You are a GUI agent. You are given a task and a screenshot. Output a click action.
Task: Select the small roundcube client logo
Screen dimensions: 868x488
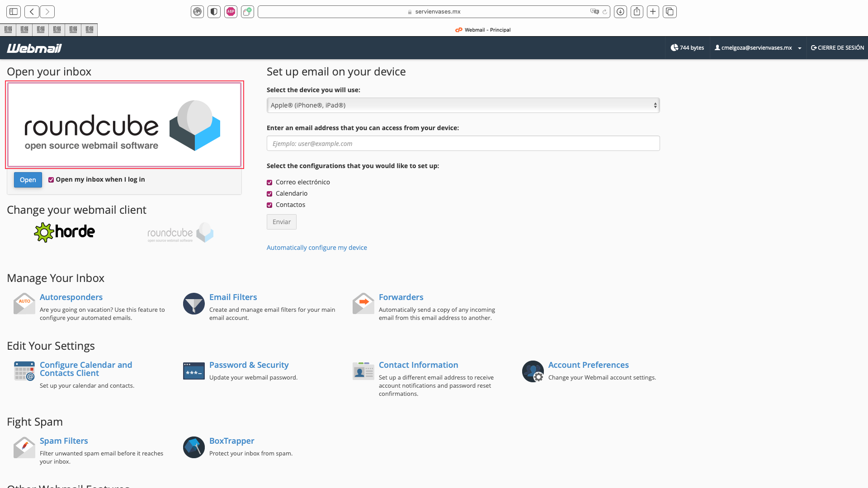pyautogui.click(x=180, y=233)
